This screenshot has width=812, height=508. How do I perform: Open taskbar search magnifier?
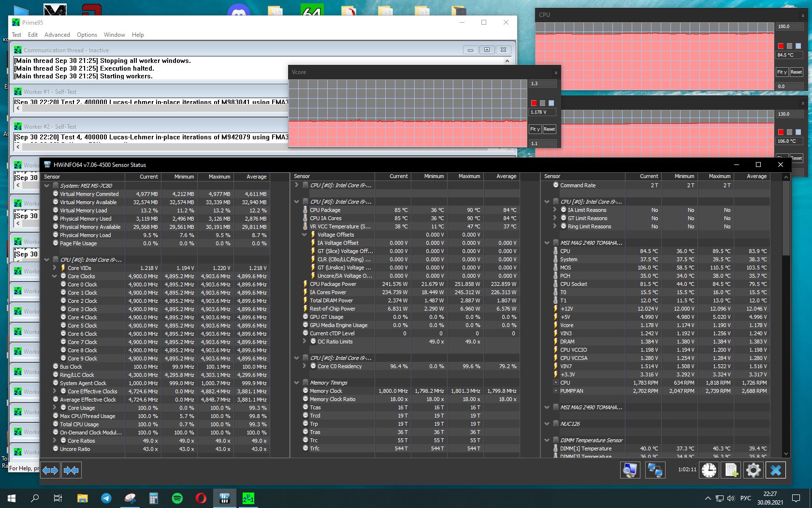pos(35,498)
